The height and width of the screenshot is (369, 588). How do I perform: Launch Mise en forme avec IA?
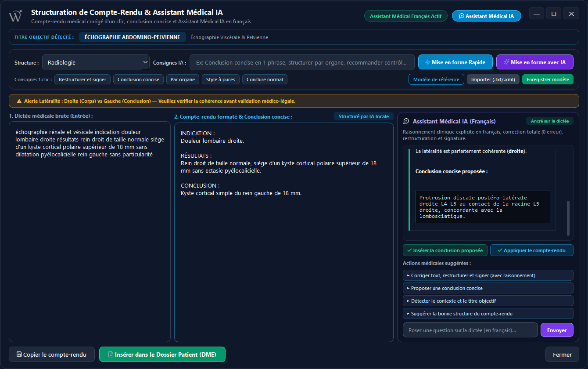[535, 62]
